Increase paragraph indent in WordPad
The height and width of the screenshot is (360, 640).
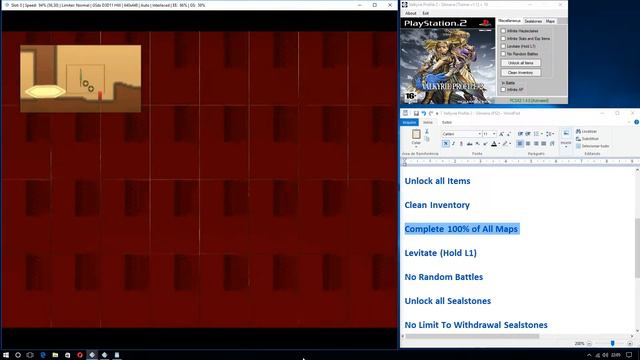(528, 134)
